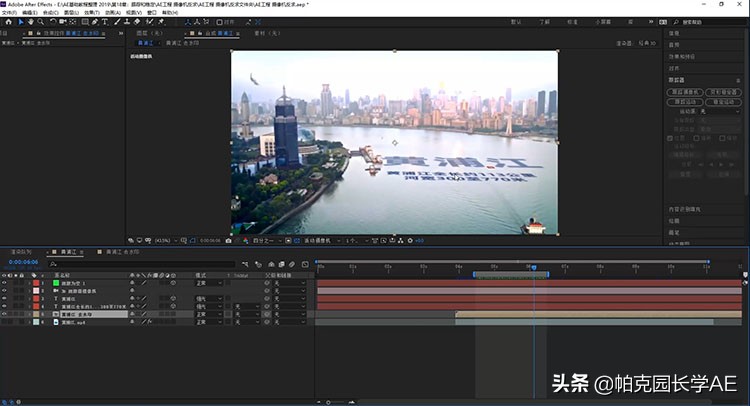
Task: Click the Home icon in the toolbar
Action: pos(9,22)
